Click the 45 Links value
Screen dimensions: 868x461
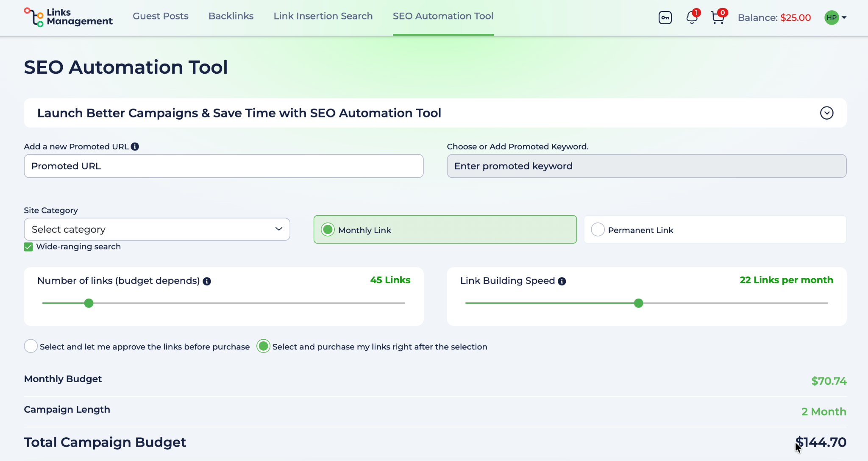[390, 280]
